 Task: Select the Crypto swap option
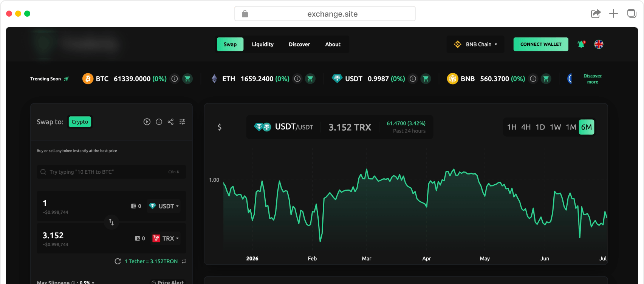coord(80,122)
